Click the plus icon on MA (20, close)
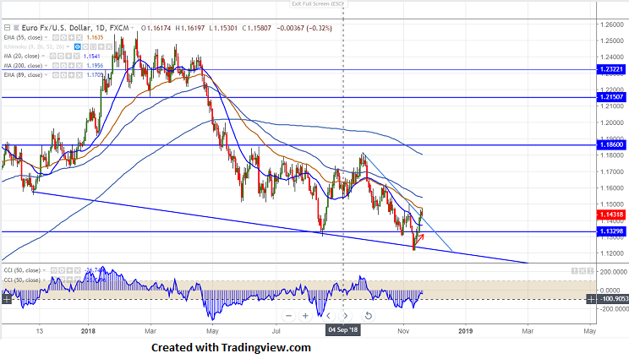The width and height of the screenshot is (629, 364). click(68, 56)
